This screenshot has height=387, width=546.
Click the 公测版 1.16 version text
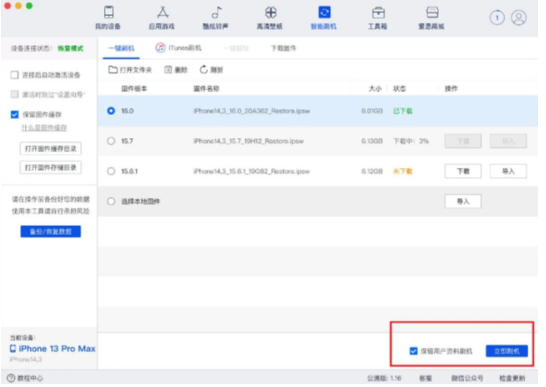point(385,379)
